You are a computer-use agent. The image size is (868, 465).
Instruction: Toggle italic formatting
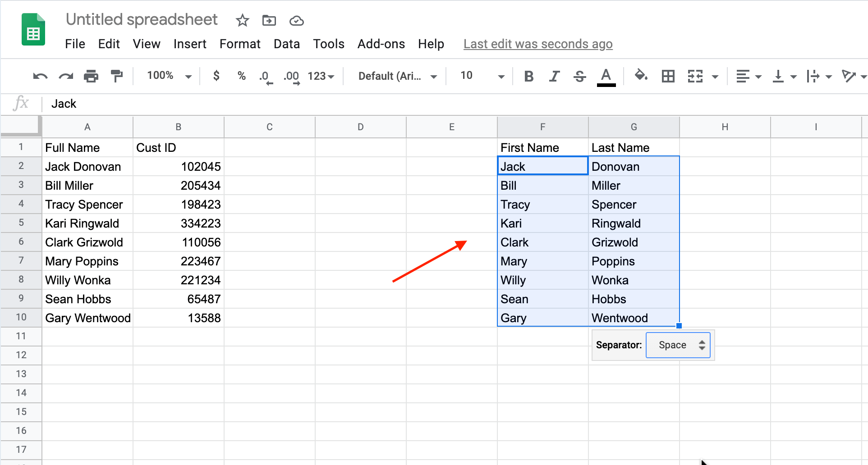[x=554, y=76]
